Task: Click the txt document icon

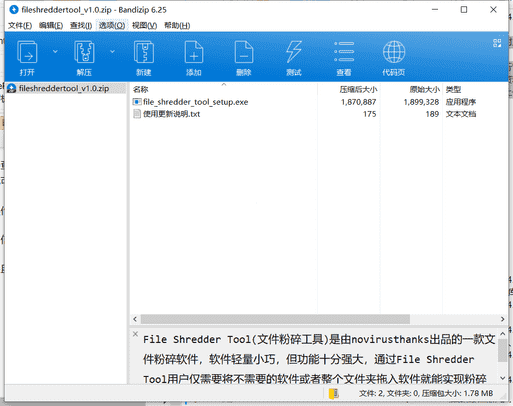Action: [137, 114]
